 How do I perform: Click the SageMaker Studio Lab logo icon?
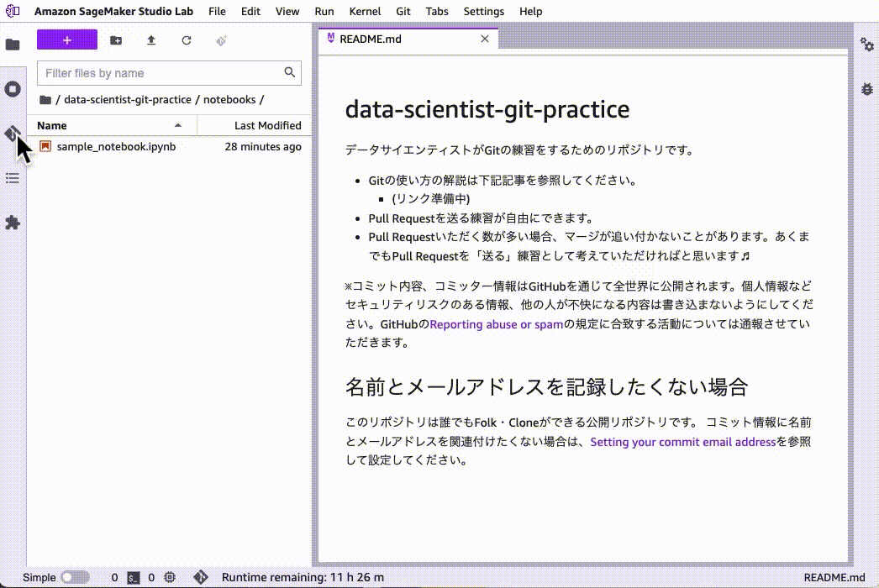coord(13,11)
